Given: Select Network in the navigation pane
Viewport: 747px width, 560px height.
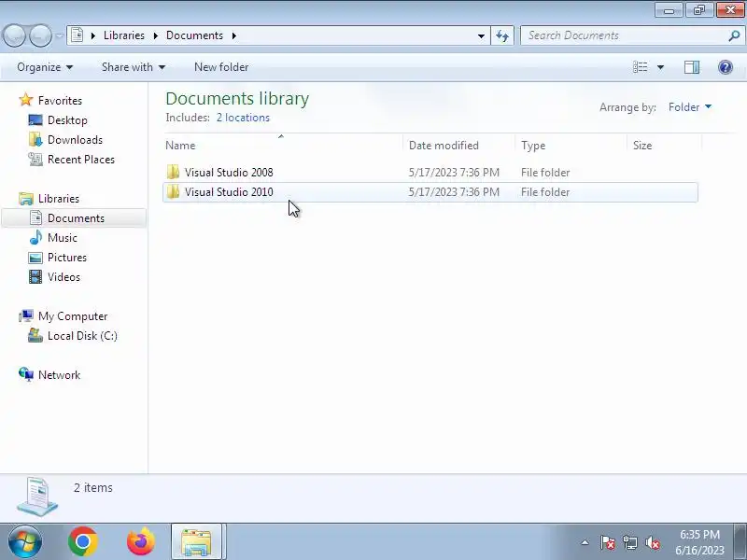Looking at the screenshot, I should (x=59, y=375).
